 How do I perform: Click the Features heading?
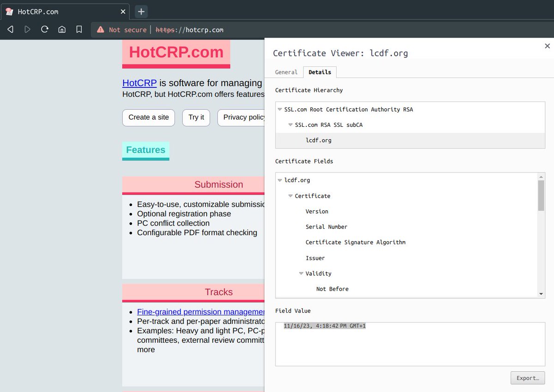click(x=145, y=150)
